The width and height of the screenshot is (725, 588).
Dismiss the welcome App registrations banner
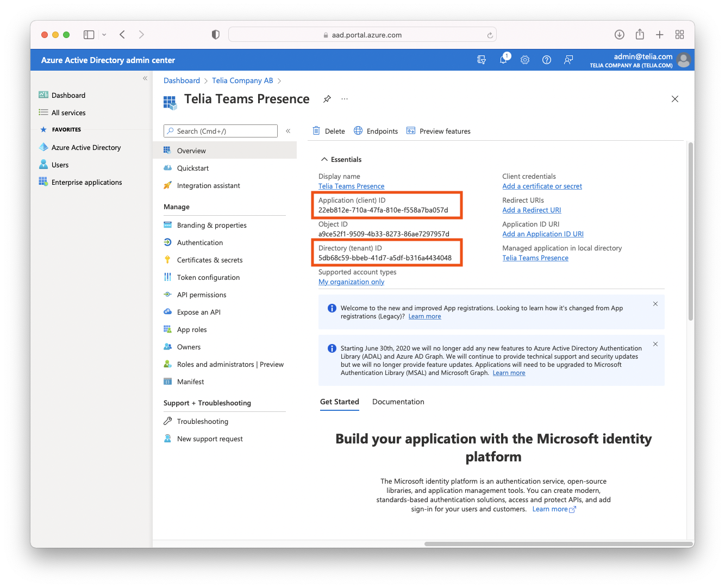pyautogui.click(x=655, y=304)
